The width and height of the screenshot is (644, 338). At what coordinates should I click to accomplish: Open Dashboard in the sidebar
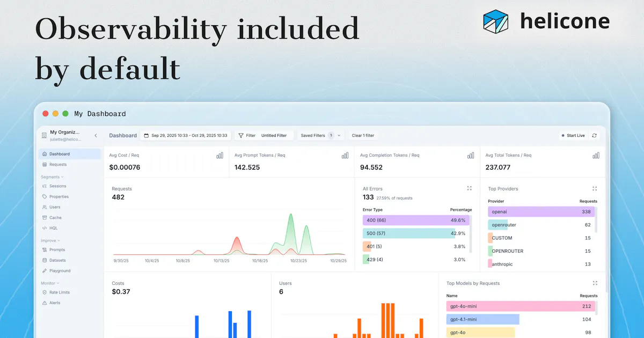tap(69, 154)
